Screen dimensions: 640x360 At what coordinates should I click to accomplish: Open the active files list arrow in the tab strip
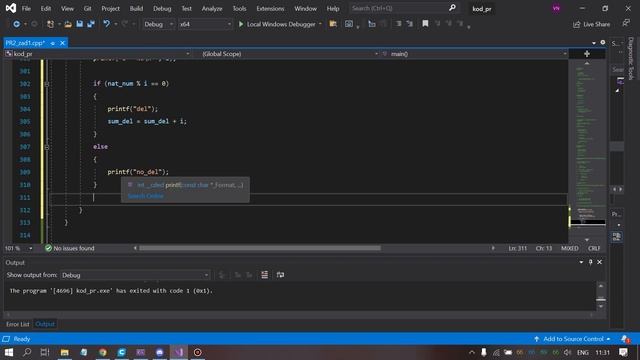click(593, 42)
